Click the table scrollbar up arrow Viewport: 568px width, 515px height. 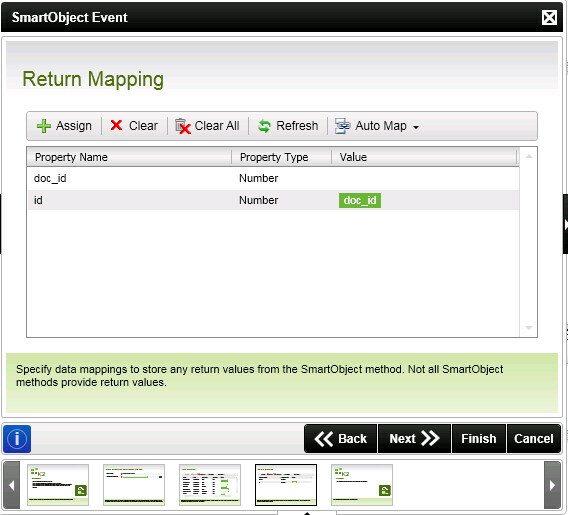[529, 156]
